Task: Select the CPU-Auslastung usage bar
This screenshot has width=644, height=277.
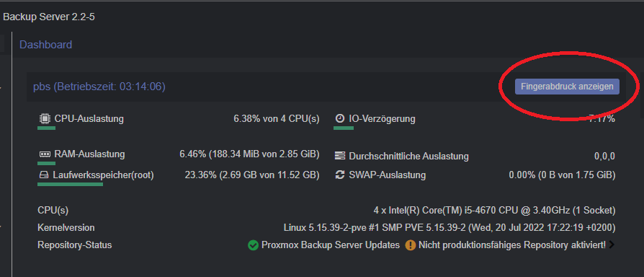Action: coord(46,128)
